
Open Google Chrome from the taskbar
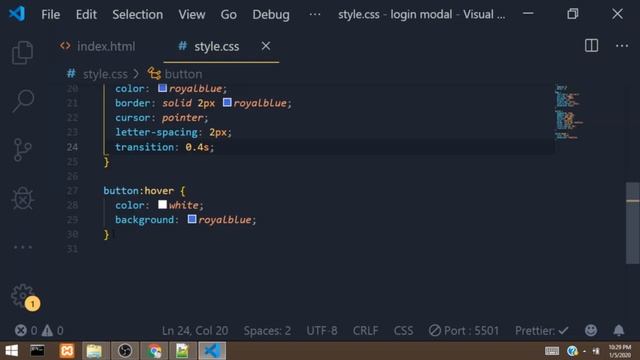click(x=154, y=351)
